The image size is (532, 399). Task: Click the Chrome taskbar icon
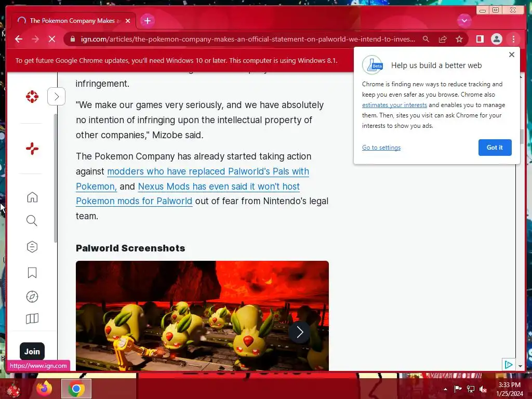pyautogui.click(x=76, y=389)
